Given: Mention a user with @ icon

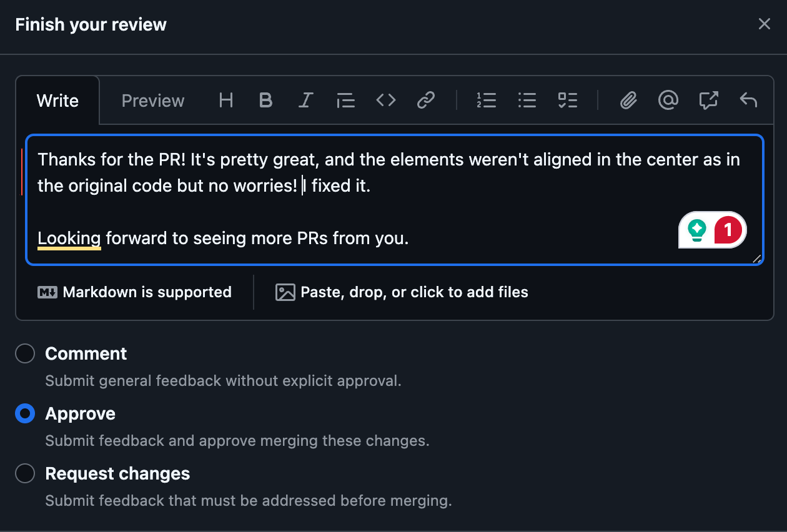Looking at the screenshot, I should point(668,100).
